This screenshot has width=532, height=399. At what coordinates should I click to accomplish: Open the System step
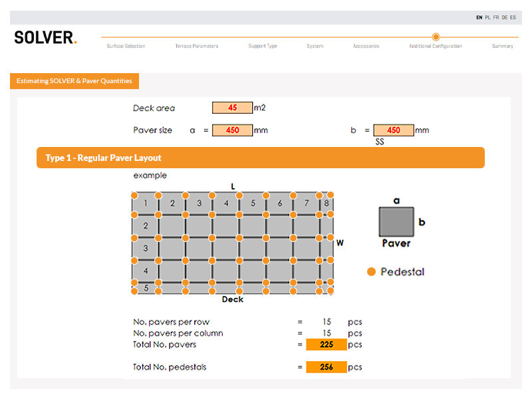[x=315, y=46]
